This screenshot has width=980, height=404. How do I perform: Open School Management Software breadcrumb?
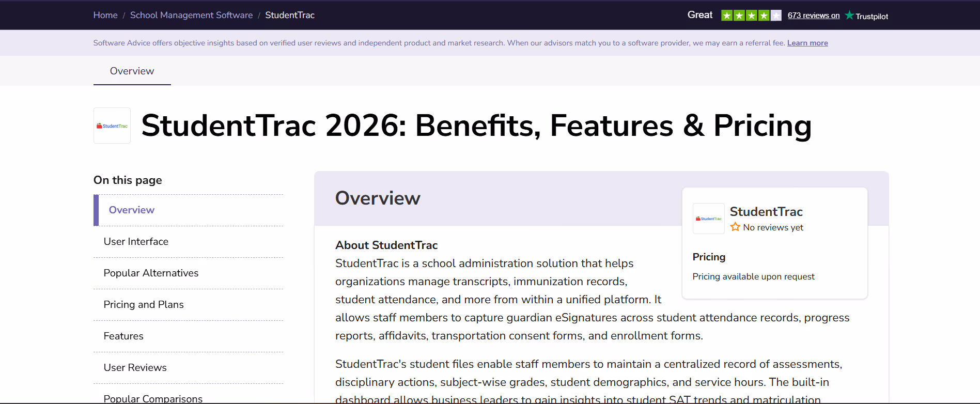(x=191, y=15)
